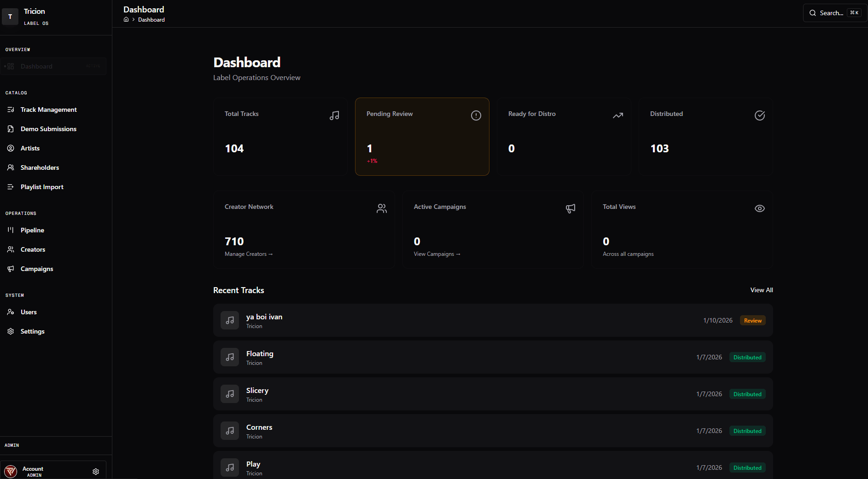The width and height of the screenshot is (868, 479).
Task: Select Shareholders in the Catalog menu
Action: [x=40, y=167]
